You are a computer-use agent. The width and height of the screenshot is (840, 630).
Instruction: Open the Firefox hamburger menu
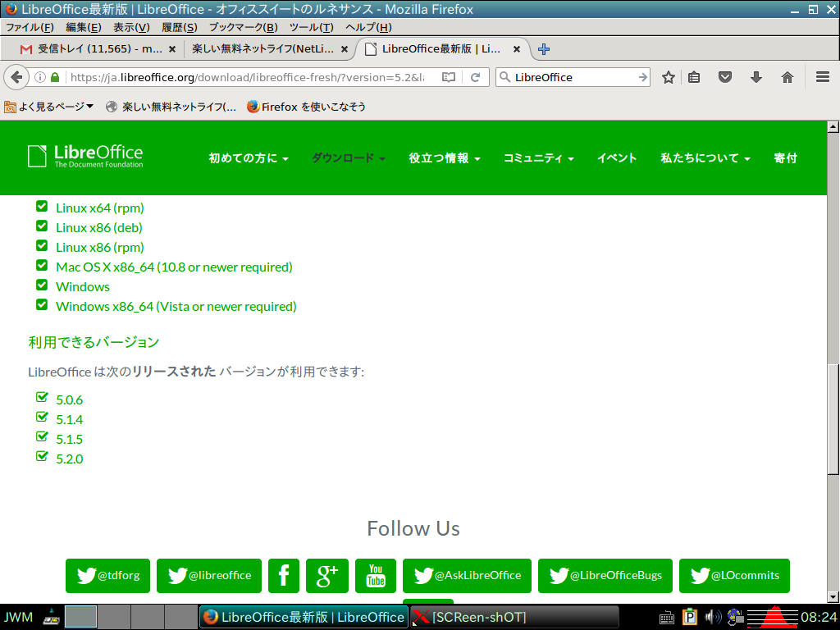point(823,77)
